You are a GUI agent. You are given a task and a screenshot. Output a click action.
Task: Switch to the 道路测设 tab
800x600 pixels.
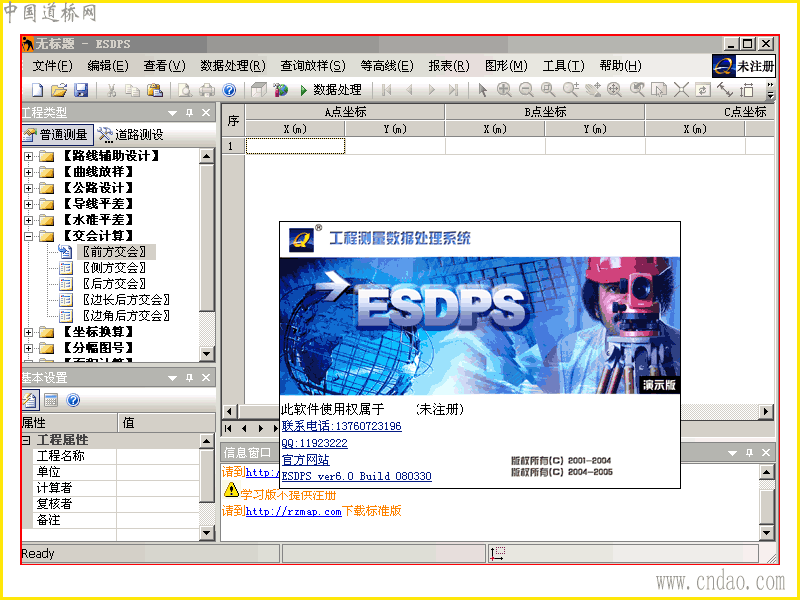click(132, 135)
